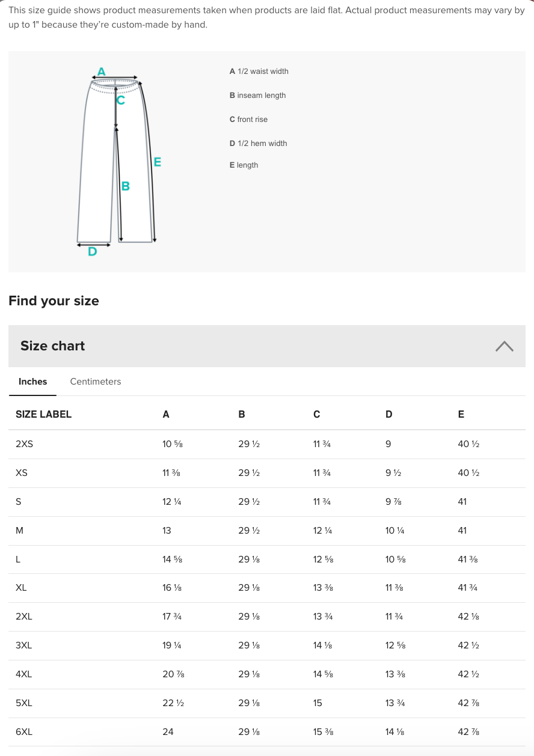This screenshot has width=534, height=756.
Task: Select the 2XS size row label
Action: coord(24,444)
